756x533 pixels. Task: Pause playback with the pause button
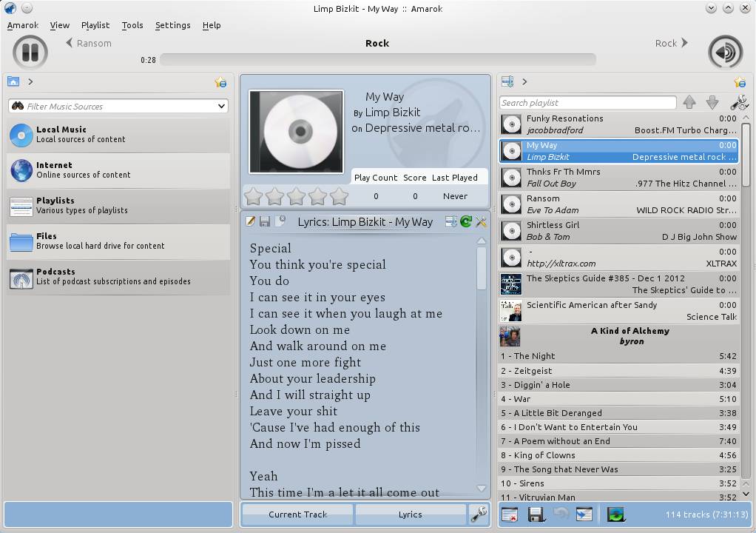[x=30, y=52]
